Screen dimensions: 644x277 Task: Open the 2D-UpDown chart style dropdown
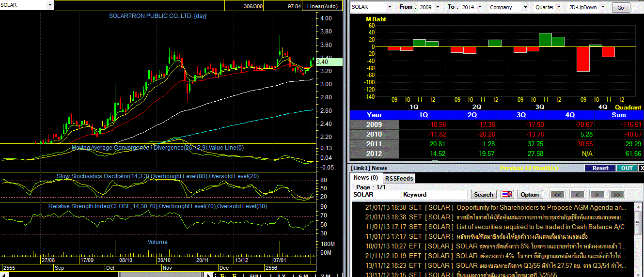603,7
